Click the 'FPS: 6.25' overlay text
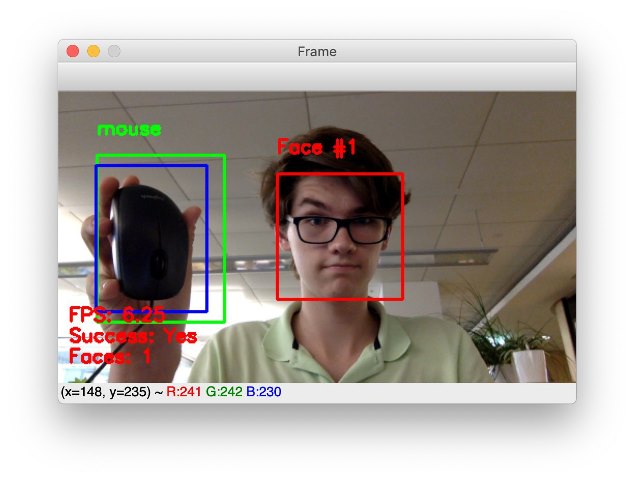This screenshot has height=480, width=634. 117,315
